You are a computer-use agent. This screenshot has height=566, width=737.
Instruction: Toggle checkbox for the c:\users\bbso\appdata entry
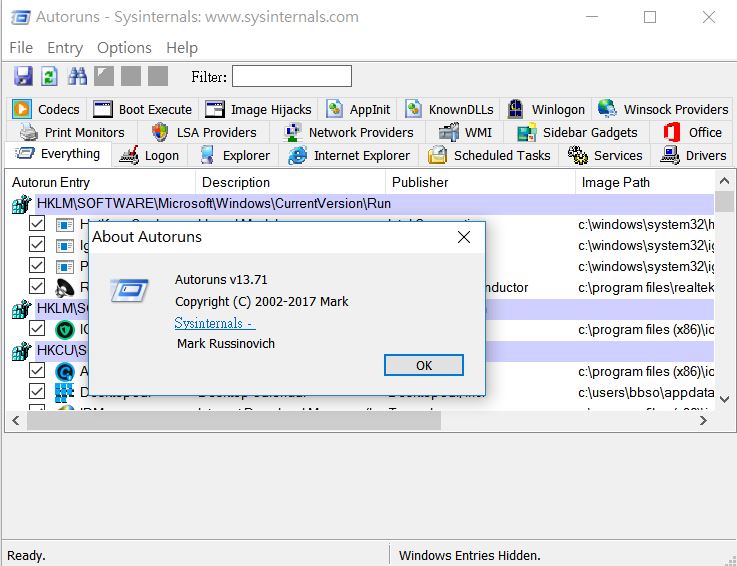[37, 391]
